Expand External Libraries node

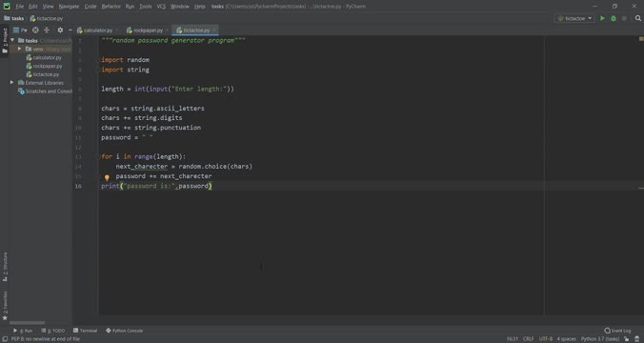(12, 83)
